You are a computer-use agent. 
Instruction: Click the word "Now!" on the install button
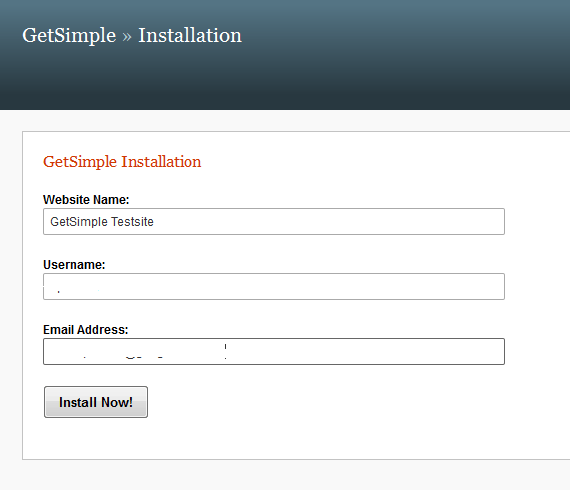(117, 402)
